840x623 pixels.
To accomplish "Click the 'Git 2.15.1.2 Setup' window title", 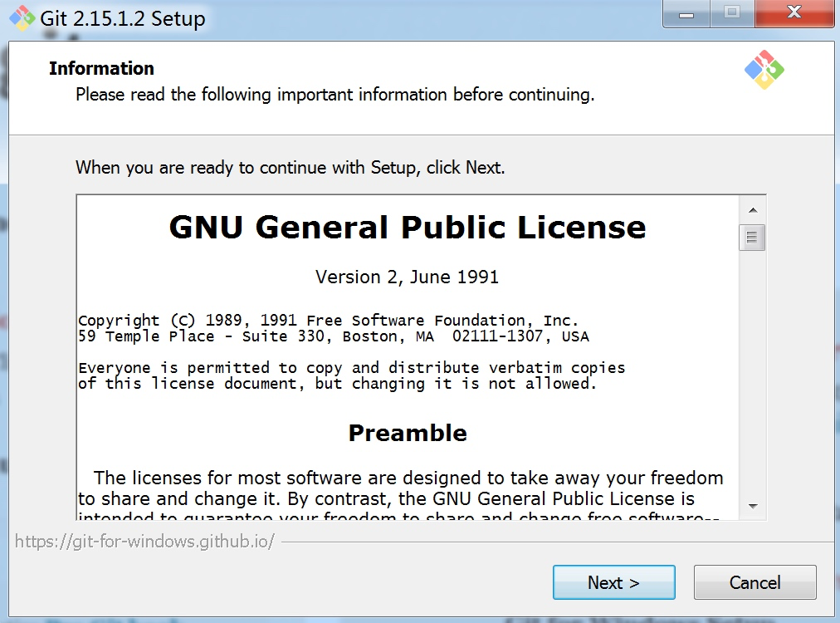I will 123,19.
